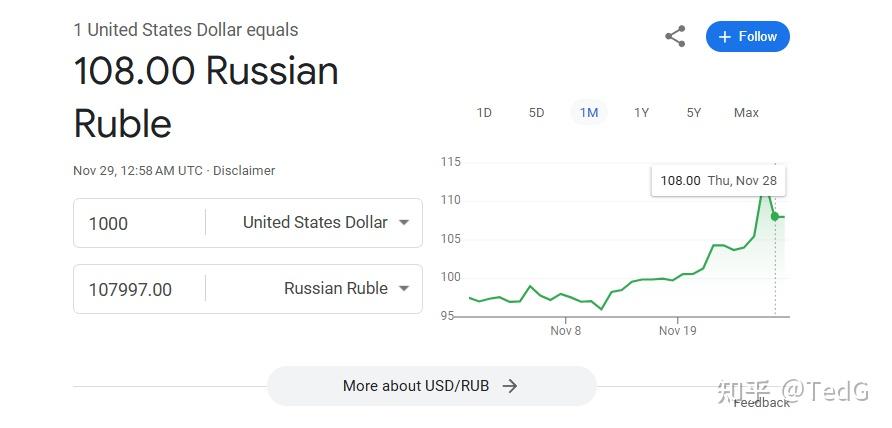Click the dropdown arrow beside United States Dollar

(404, 223)
